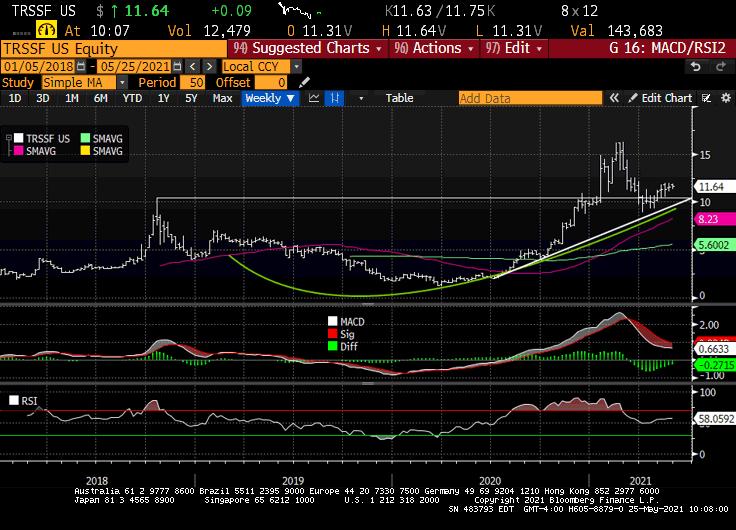Click the green -0.2715 Diff value label
The width and height of the screenshot is (736, 530).
point(715,365)
